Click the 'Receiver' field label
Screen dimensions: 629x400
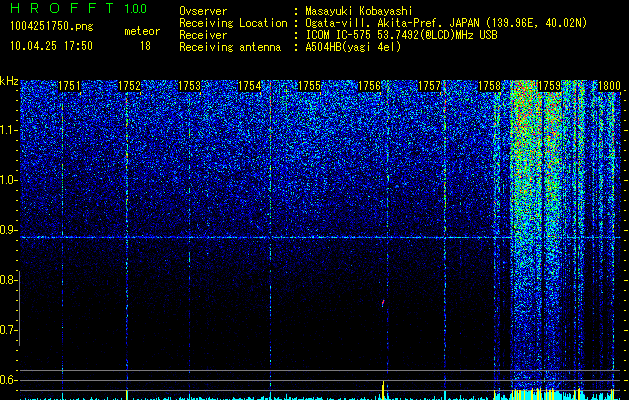point(203,35)
